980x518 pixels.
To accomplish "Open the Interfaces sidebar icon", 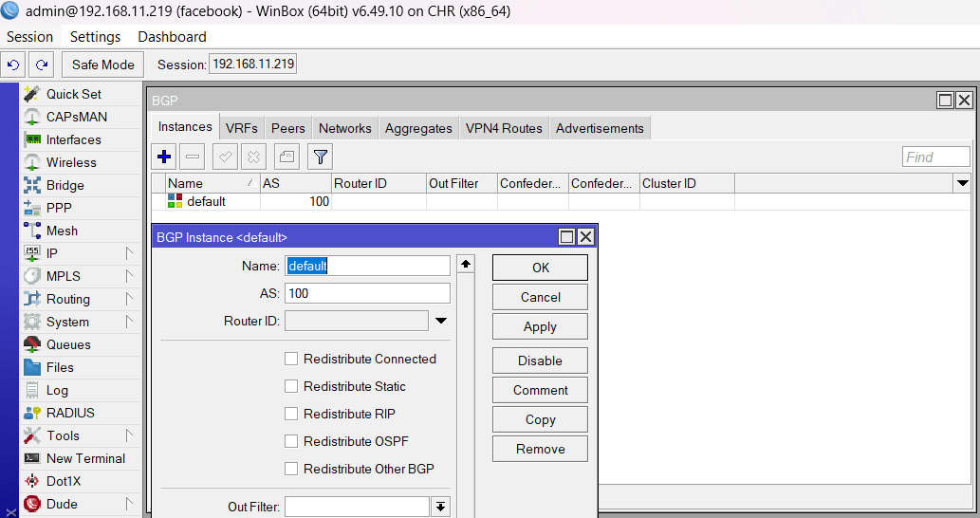I will [32, 139].
